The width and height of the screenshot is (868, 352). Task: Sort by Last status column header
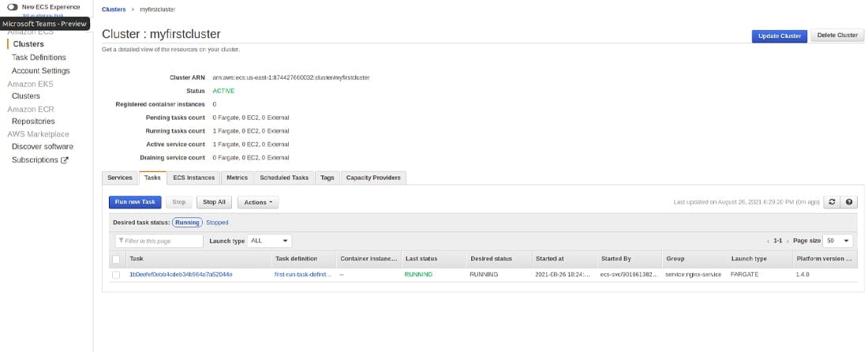[x=421, y=258]
